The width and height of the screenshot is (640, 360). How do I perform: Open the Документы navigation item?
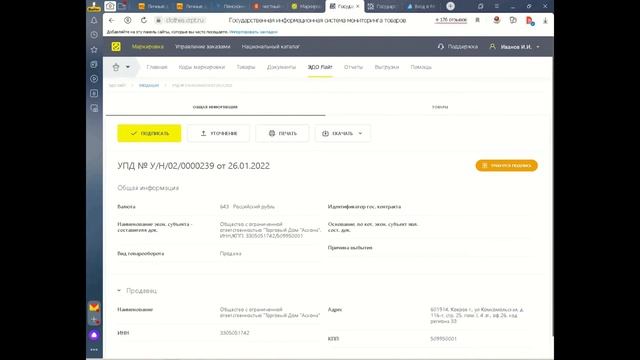click(281, 67)
